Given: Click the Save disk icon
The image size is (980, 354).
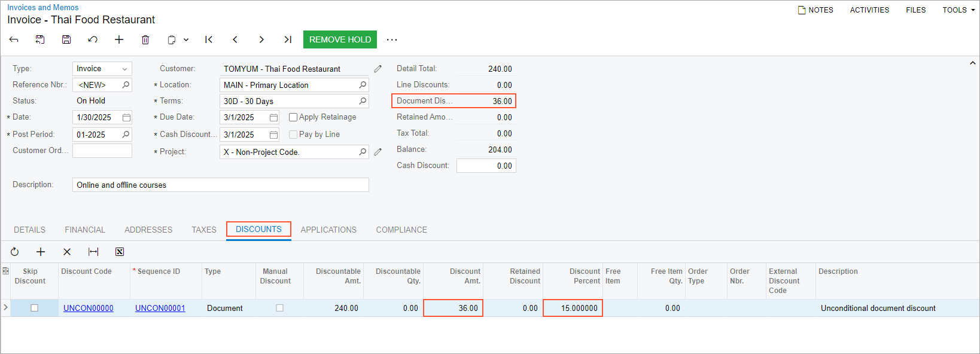Looking at the screenshot, I should [x=66, y=39].
